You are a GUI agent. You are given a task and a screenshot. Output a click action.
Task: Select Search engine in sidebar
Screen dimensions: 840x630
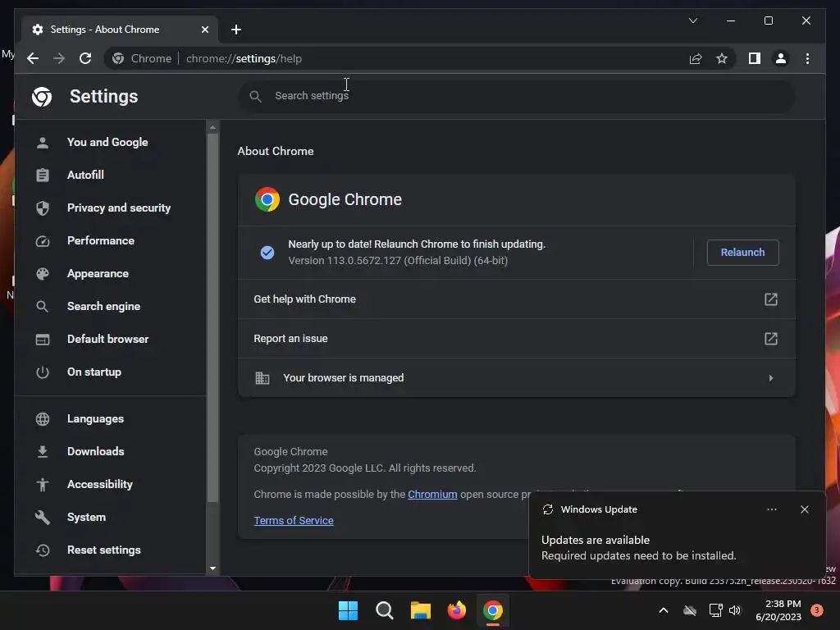tap(111, 306)
